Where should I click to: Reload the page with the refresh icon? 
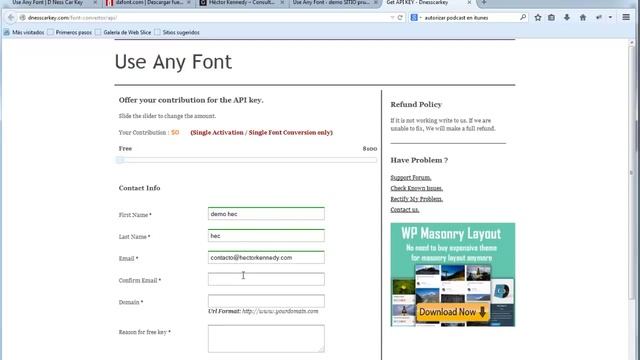[400, 18]
